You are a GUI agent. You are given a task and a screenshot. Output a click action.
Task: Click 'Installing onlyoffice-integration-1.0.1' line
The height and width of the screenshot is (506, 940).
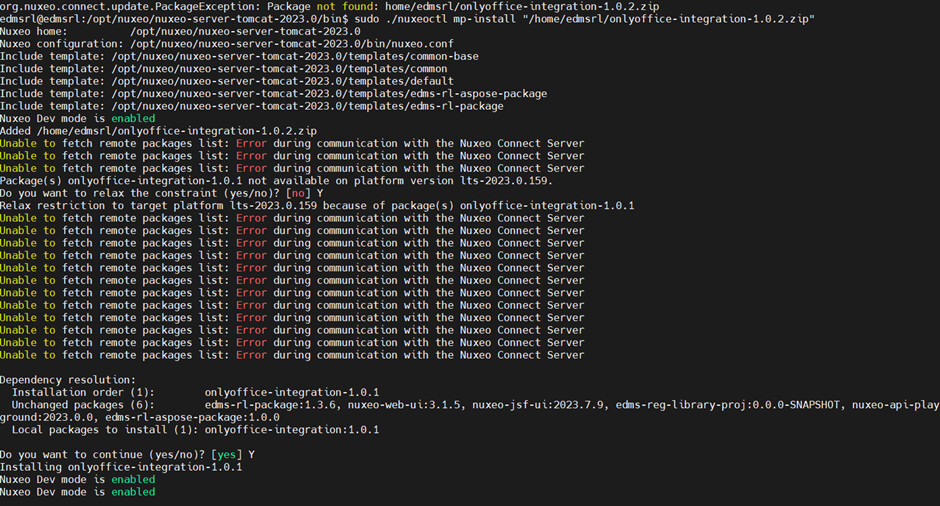121,467
